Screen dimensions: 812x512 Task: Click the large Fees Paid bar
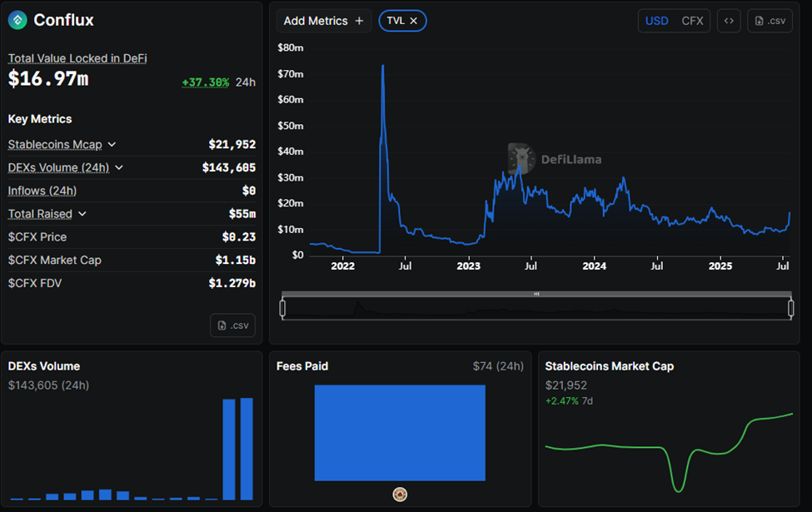[x=400, y=433]
